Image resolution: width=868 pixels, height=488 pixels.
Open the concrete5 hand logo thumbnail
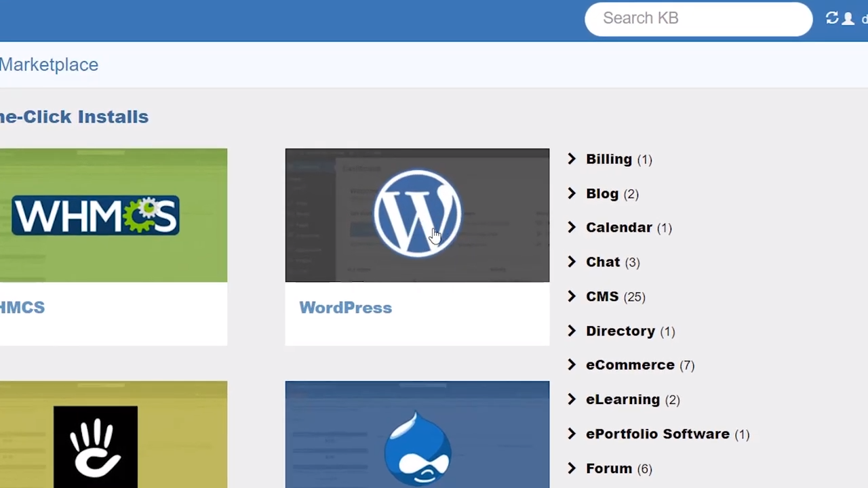[113, 434]
